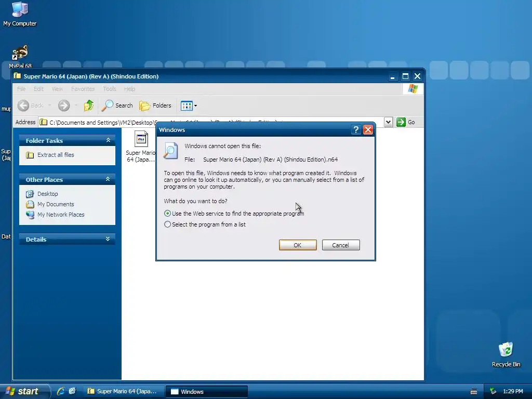This screenshot has height=399, width=532.
Task: Toggle the Folders pane
Action: point(155,105)
